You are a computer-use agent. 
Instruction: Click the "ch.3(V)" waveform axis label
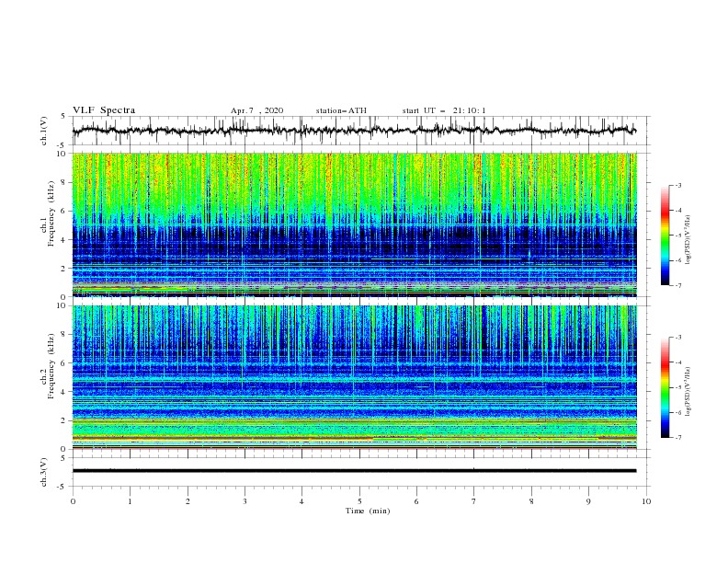point(44,472)
